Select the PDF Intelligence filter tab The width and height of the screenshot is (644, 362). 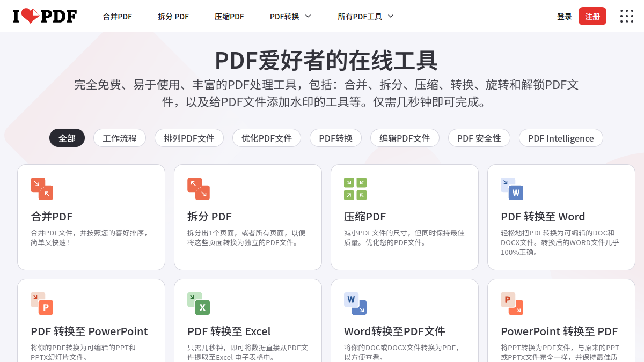pyautogui.click(x=561, y=138)
